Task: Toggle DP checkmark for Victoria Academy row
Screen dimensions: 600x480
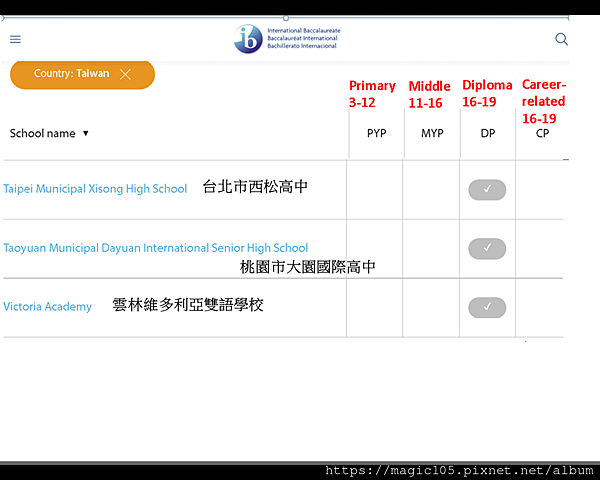Action: (x=487, y=307)
